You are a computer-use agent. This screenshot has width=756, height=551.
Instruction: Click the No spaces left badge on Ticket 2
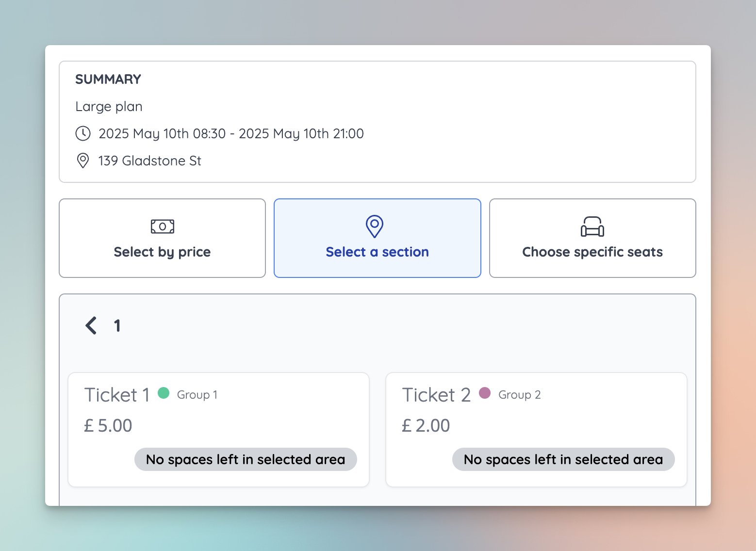pos(563,459)
